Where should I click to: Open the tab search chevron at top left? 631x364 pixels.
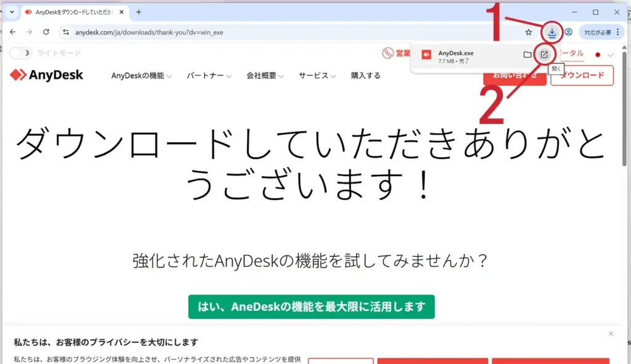point(12,12)
